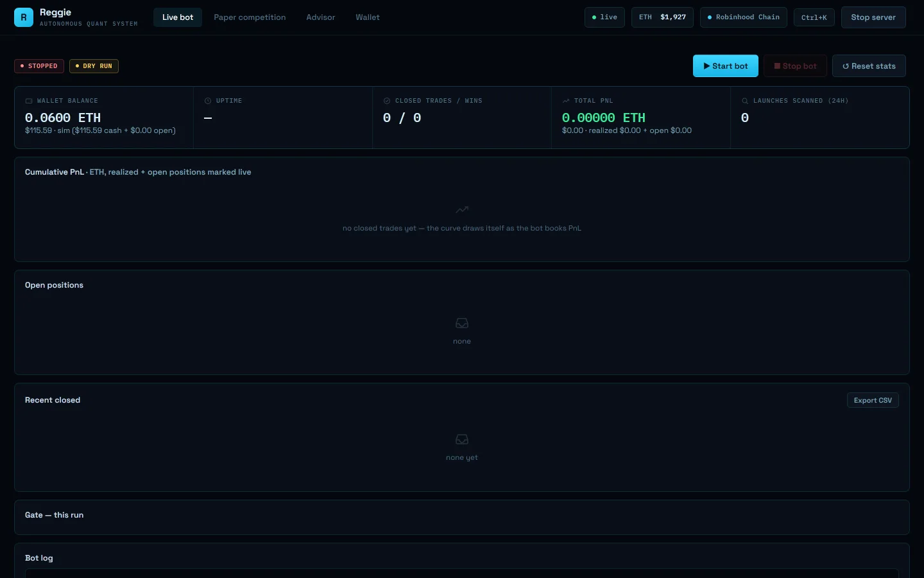Image resolution: width=924 pixels, height=578 pixels.
Task: Click the live status pill
Action: click(604, 17)
